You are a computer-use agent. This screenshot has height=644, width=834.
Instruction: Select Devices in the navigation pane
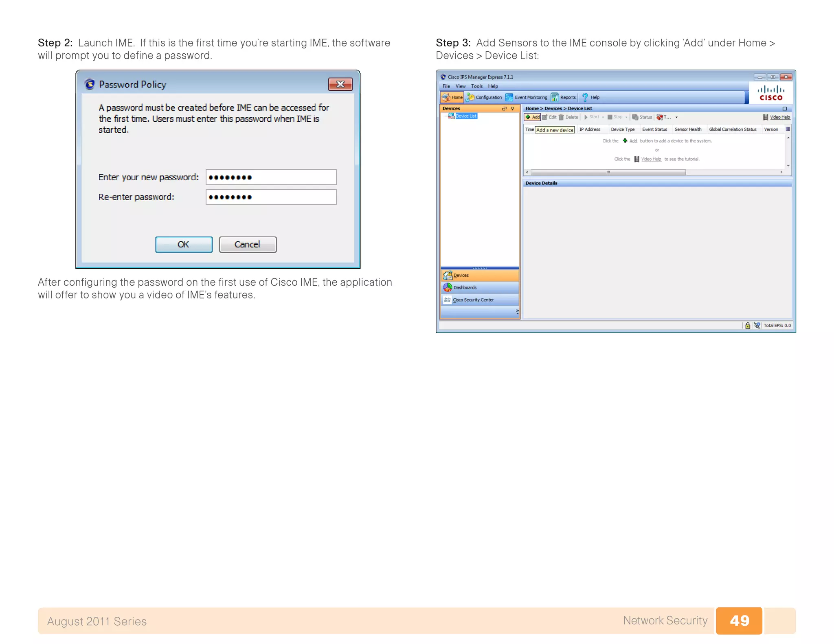point(480,276)
